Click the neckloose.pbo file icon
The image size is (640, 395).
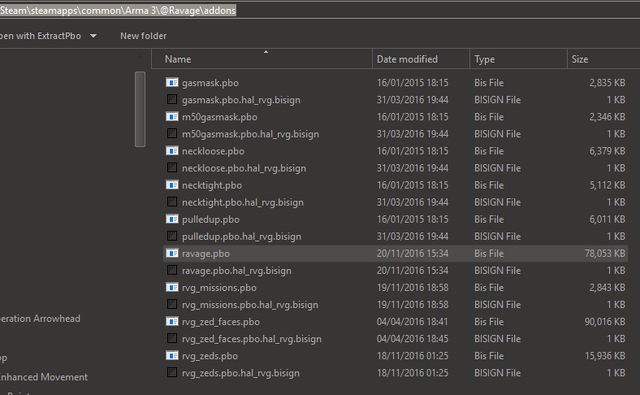point(172,151)
